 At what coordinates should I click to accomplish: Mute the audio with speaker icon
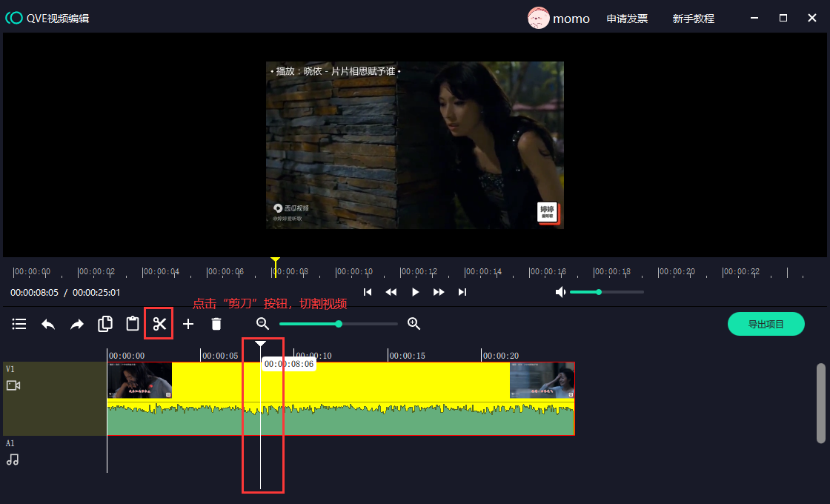click(x=561, y=292)
